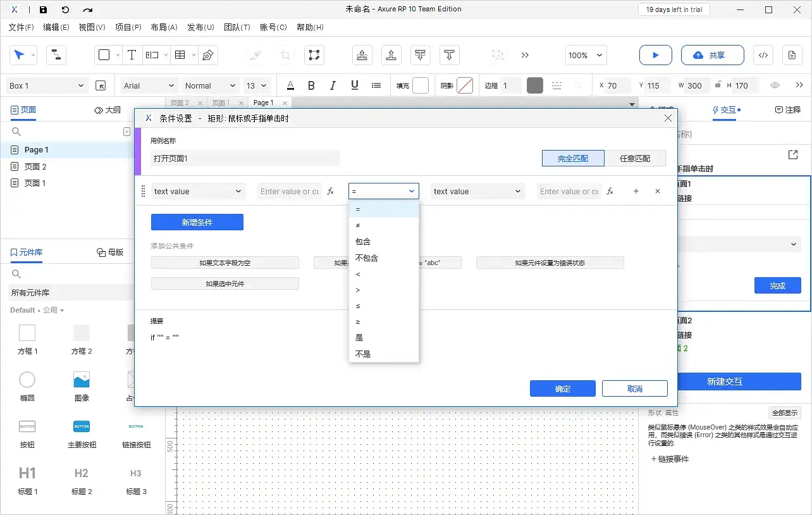Screen dimensions: 812x515
Task: Select the Rectangle shape tool
Action: coord(104,55)
